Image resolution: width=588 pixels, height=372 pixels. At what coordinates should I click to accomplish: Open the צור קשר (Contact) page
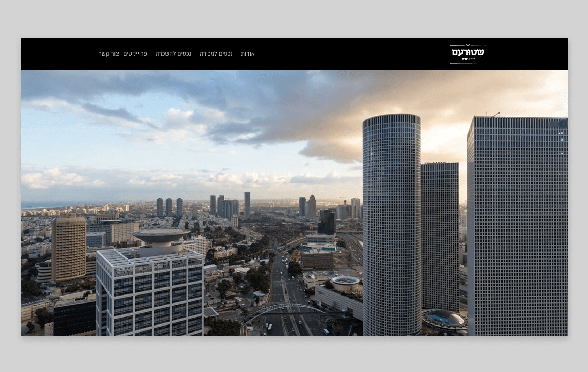(x=109, y=54)
